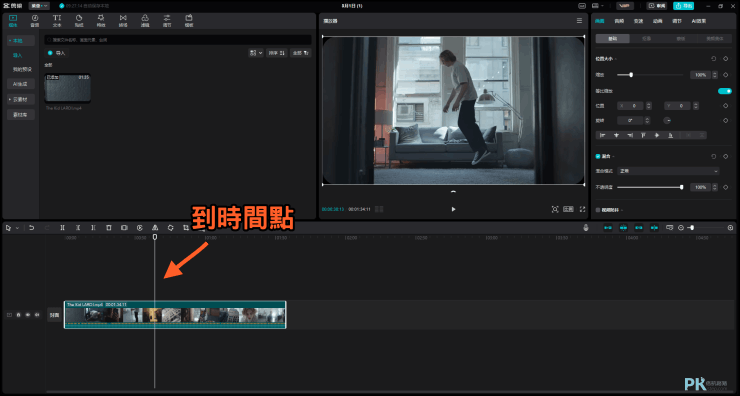
Task: Open the AI generation sidebar item
Action: [x=21, y=84]
